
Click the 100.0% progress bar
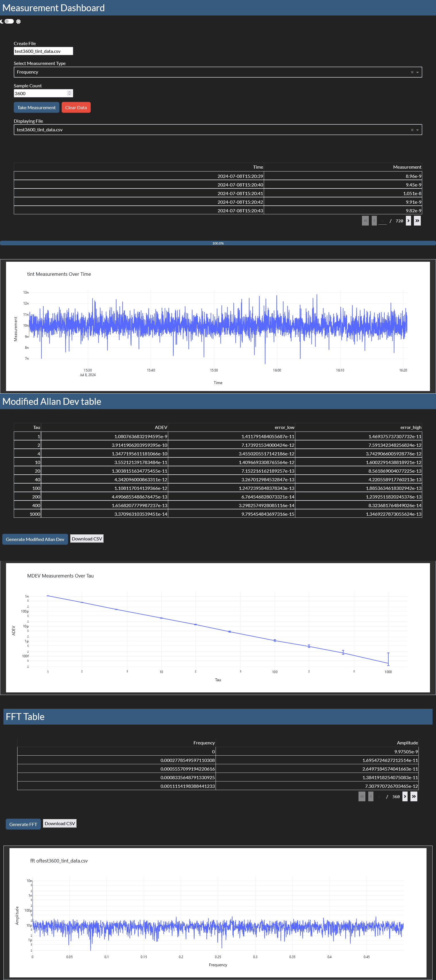[x=218, y=243]
